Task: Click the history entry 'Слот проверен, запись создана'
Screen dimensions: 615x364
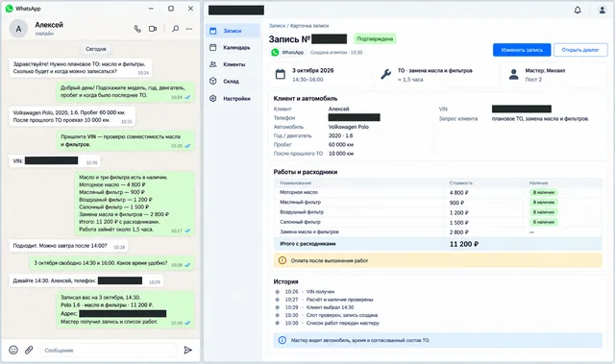Action: (342, 315)
